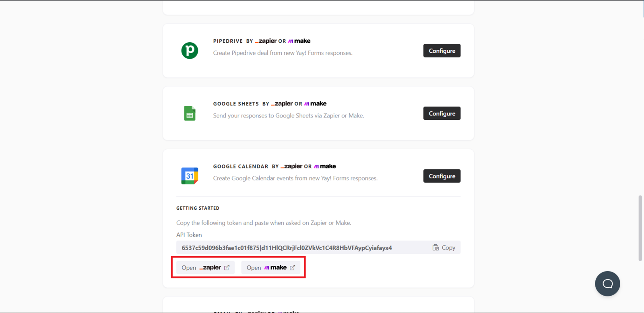Open Zapier in a new tab

[205, 268]
